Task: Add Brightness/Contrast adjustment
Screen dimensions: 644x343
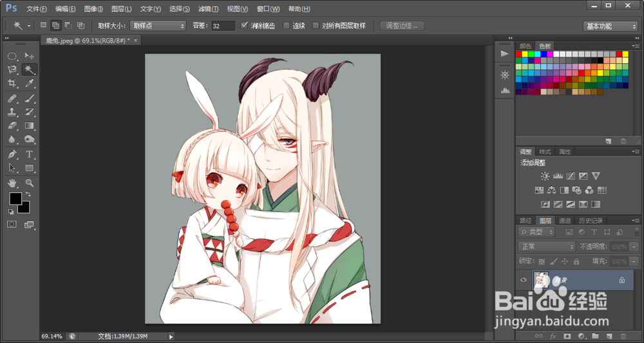Action: (x=545, y=176)
